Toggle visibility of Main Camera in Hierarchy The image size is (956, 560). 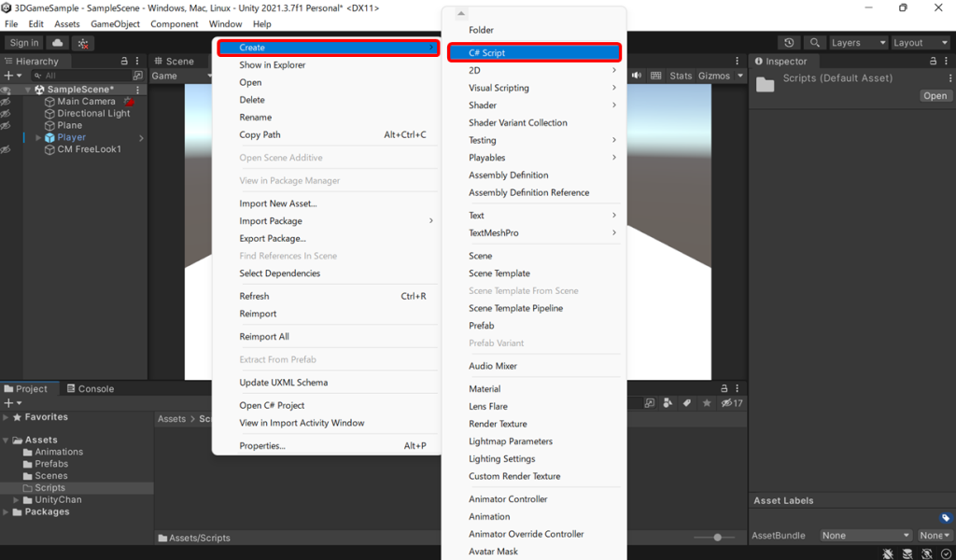coord(6,102)
